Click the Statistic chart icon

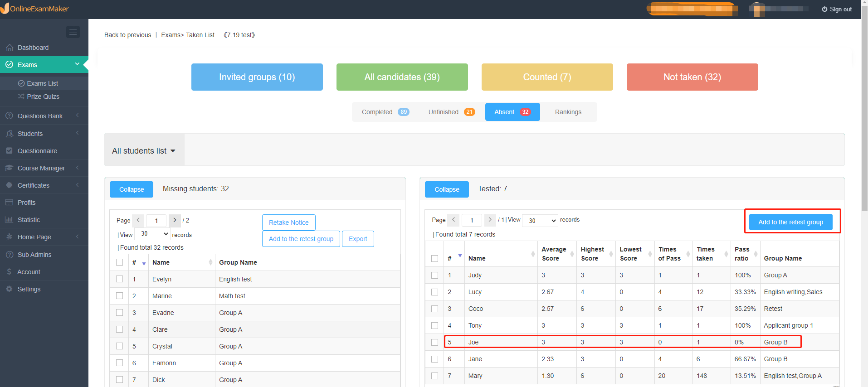click(x=9, y=220)
